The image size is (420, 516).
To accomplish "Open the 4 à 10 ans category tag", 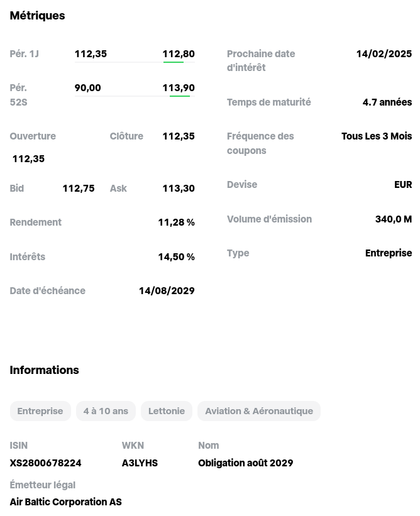I will [x=106, y=410].
